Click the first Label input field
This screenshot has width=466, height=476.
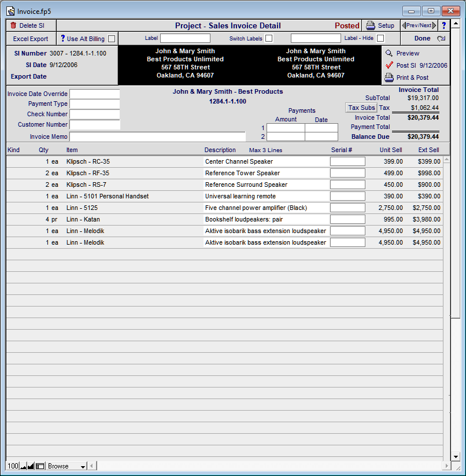coord(185,38)
